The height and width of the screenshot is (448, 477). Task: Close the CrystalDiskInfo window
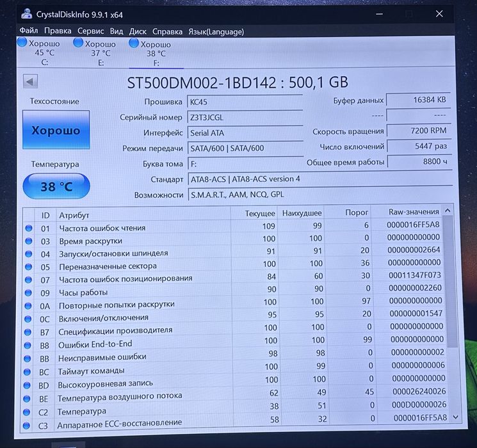[439, 13]
